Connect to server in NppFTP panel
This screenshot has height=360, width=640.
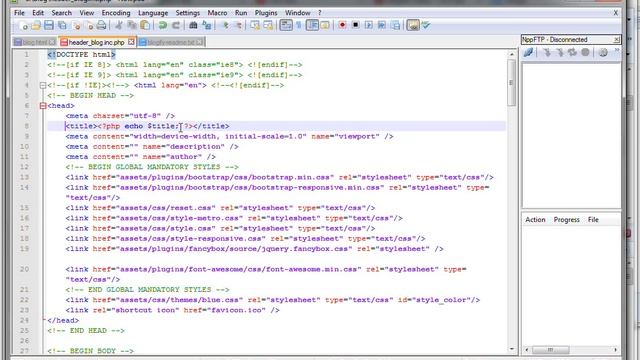coord(528,52)
